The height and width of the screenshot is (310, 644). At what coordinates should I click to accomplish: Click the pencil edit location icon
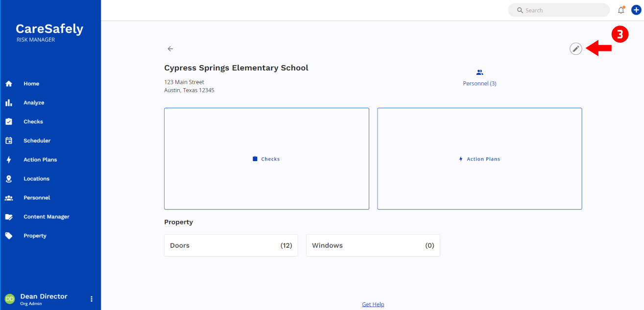point(576,48)
